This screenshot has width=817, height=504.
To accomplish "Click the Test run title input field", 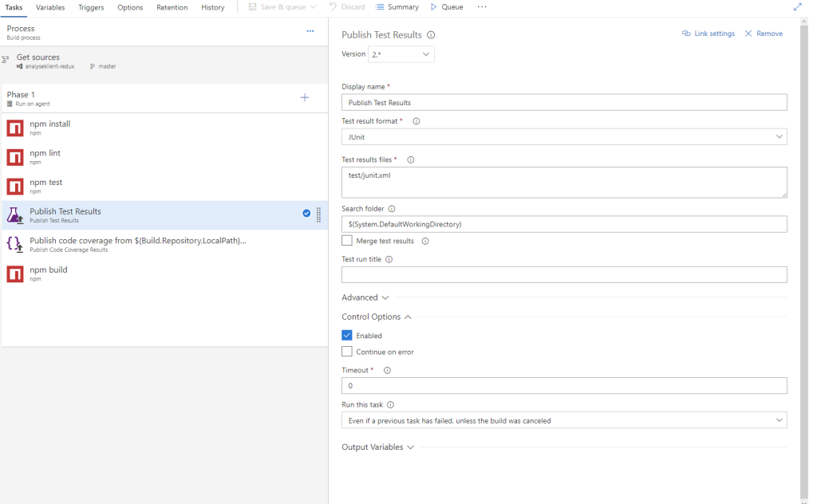I will (563, 275).
